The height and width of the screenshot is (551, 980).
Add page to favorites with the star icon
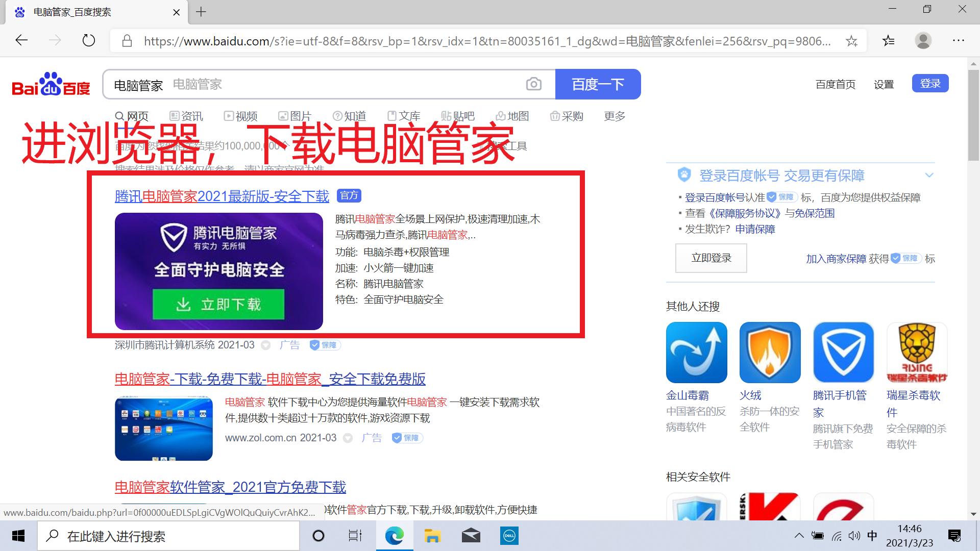coord(852,41)
